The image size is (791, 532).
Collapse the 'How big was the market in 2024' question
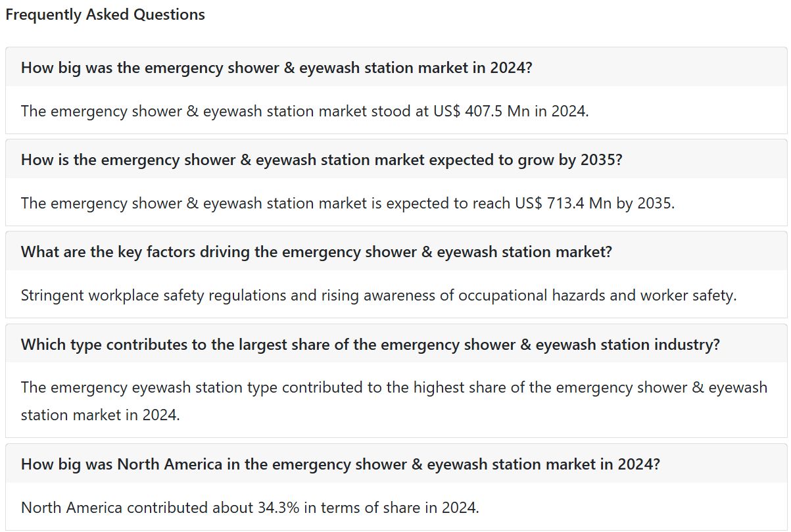(x=396, y=67)
